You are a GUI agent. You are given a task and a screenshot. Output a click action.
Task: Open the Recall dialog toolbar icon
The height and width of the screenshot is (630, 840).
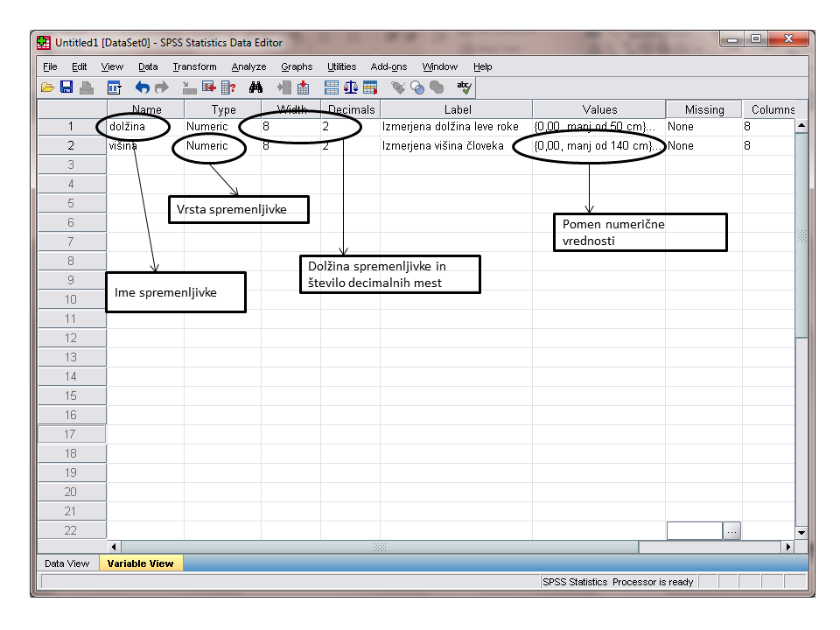(x=114, y=87)
